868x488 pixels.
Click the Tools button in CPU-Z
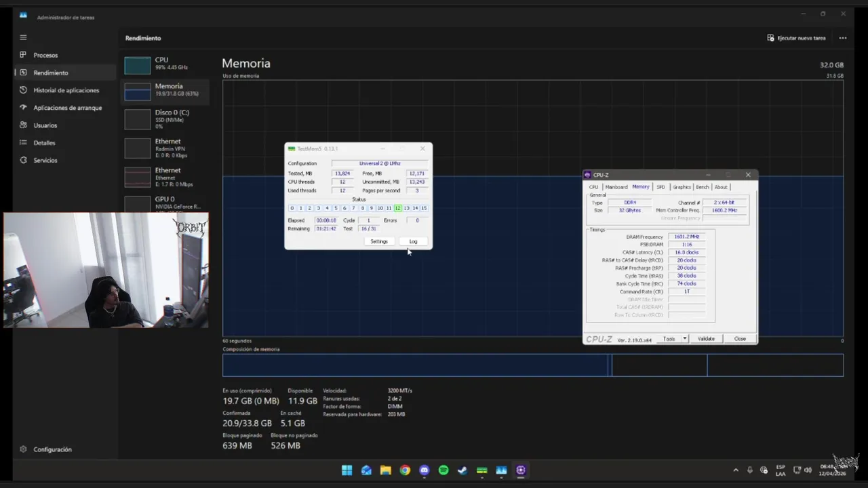(669, 339)
